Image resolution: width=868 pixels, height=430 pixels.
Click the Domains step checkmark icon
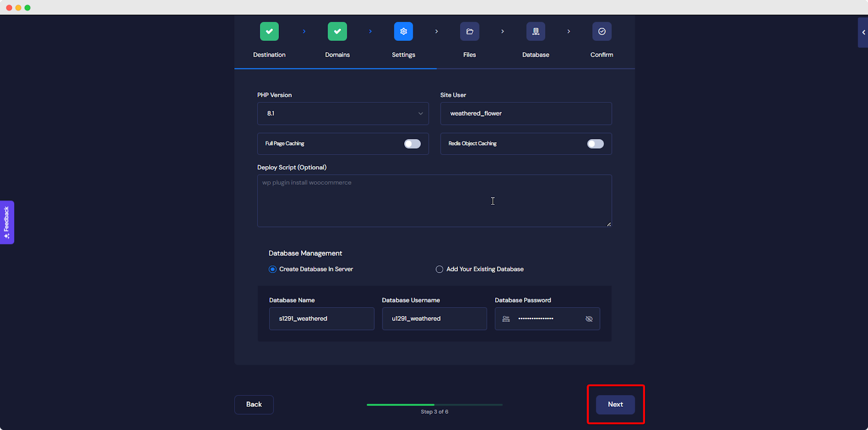tap(337, 31)
